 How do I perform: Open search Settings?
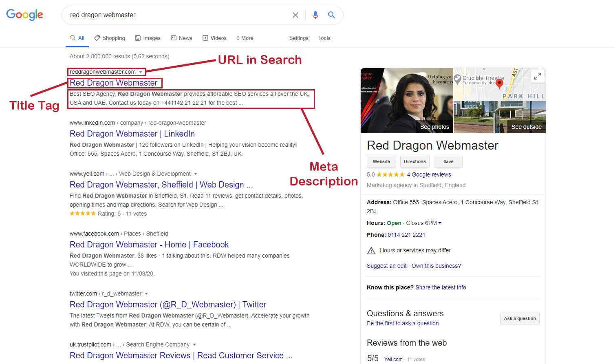[299, 38]
